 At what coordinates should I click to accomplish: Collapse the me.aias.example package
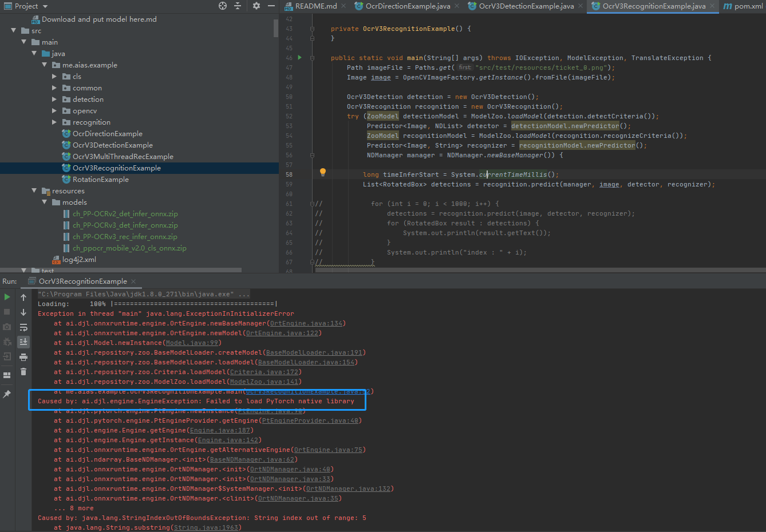44,65
